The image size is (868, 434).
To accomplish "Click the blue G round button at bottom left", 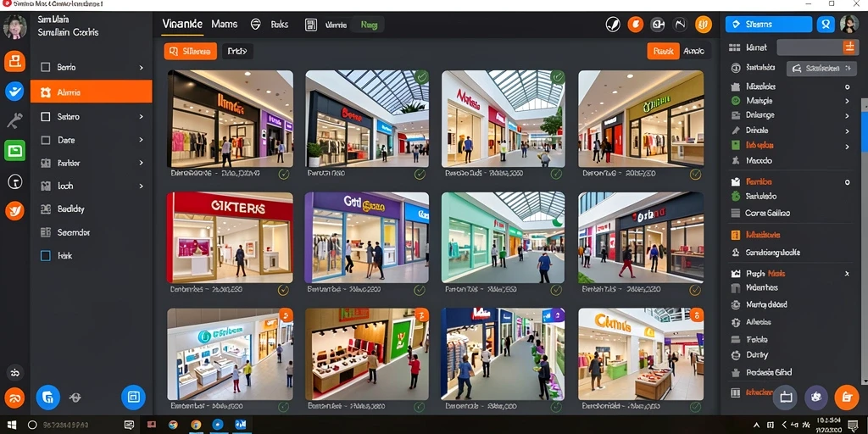I will click(x=48, y=397).
